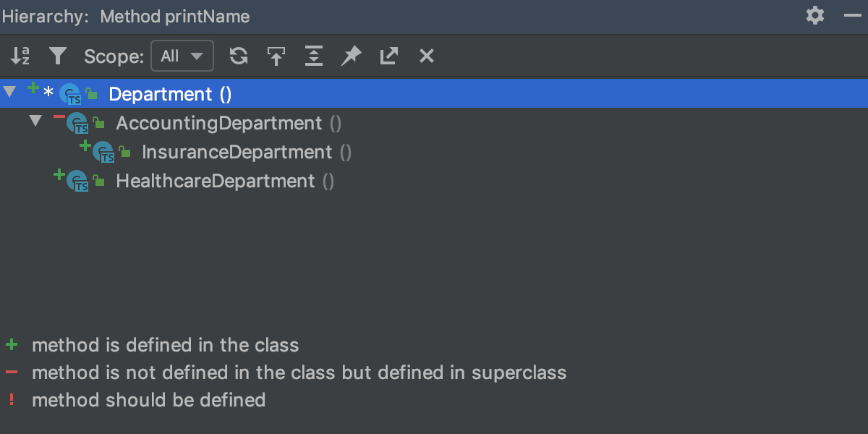Open hierarchy settings gear menu

click(x=815, y=15)
